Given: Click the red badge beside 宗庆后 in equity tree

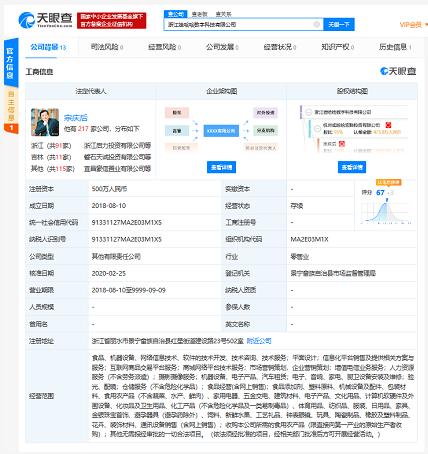Looking at the screenshot, I should pos(342,144).
